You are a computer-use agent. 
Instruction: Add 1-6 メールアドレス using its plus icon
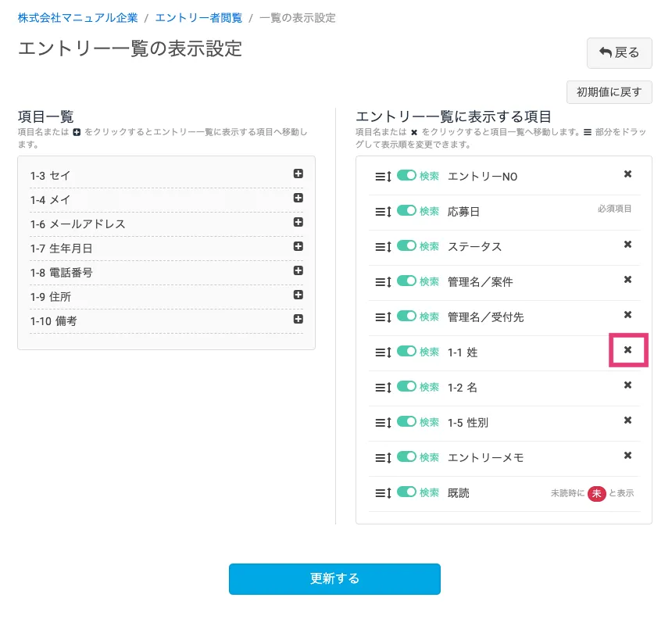(298, 223)
